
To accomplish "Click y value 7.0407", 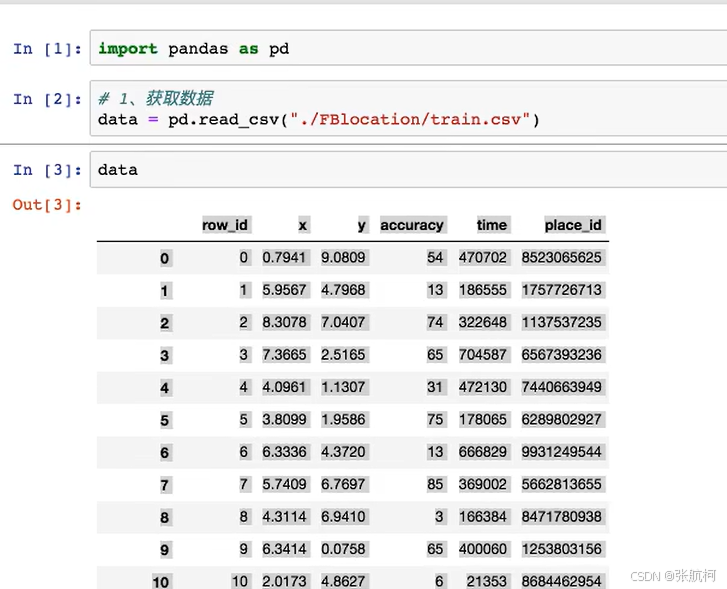I will [344, 322].
